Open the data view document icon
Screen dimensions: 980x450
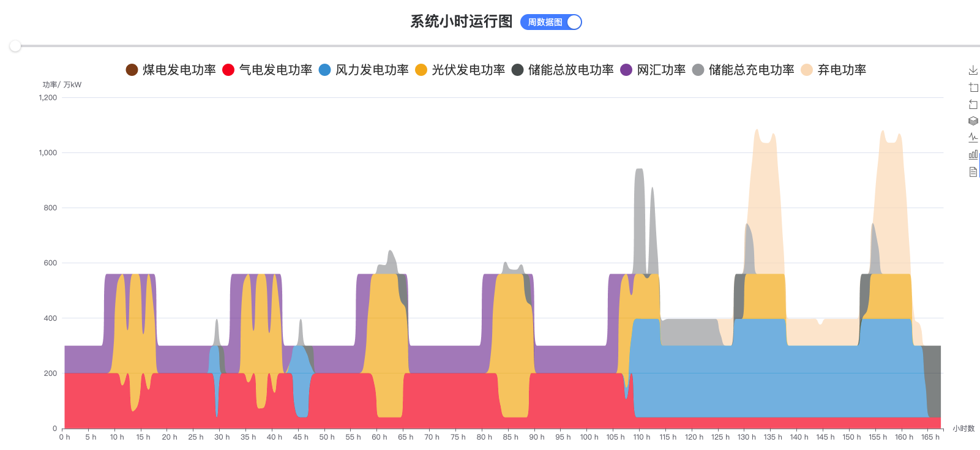coord(973,172)
